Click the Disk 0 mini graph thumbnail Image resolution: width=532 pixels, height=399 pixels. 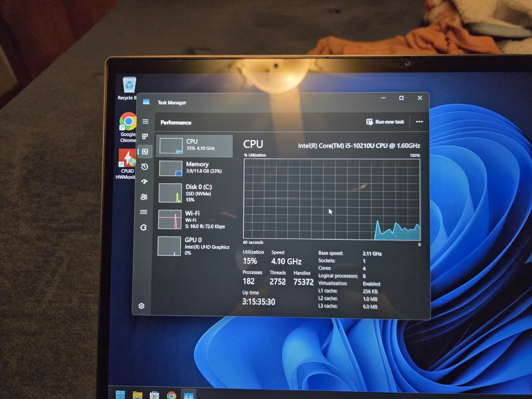170,193
